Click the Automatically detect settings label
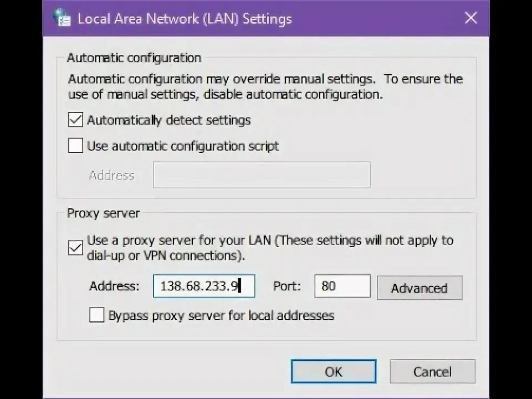Viewport: 532px width, 399px height. click(168, 120)
